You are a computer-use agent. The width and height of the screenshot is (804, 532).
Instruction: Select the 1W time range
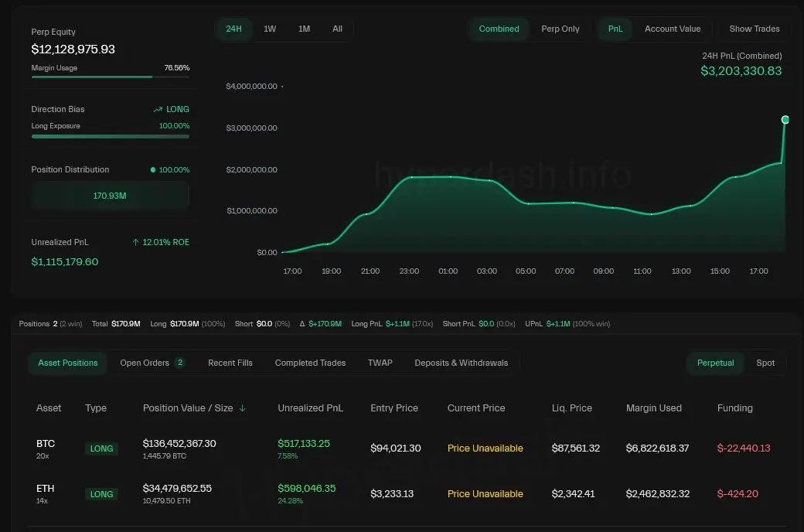tap(270, 29)
